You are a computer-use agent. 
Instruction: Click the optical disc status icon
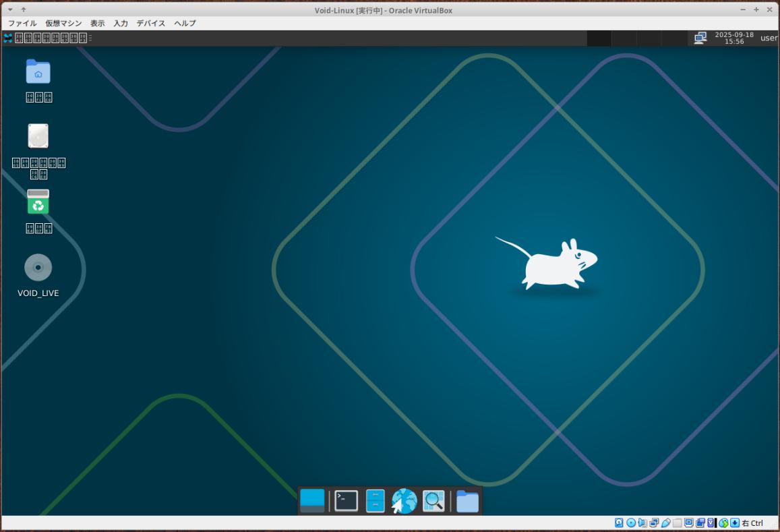point(631,523)
